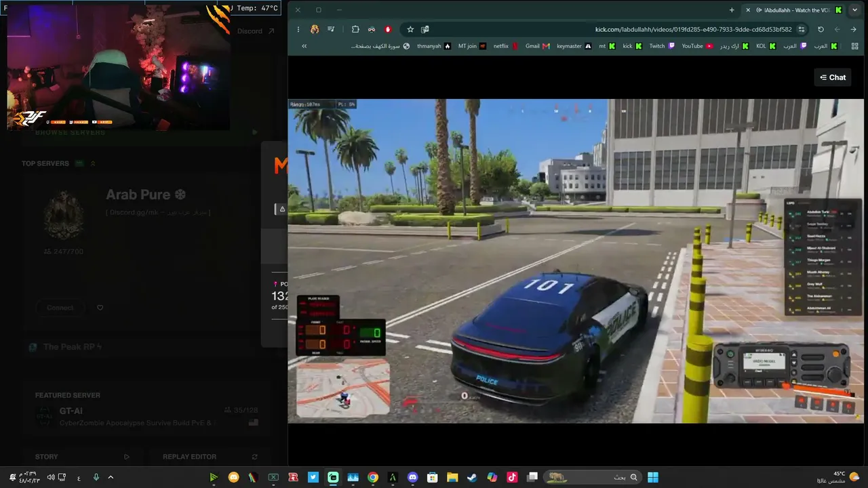Open a new browser tab
Screen dimensions: 868x488
pyautogui.click(x=732, y=10)
